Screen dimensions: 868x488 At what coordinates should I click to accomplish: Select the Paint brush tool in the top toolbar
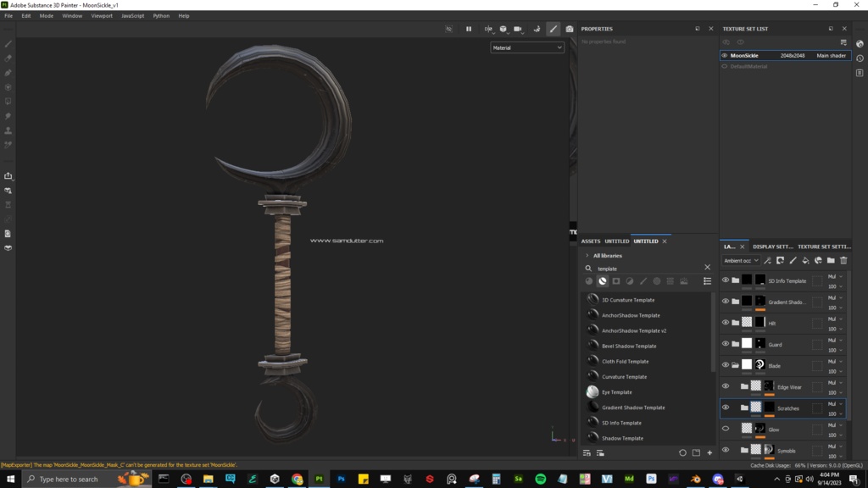pyautogui.click(x=554, y=28)
